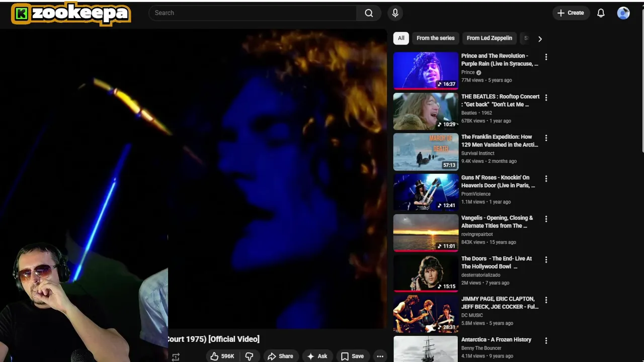Click the video player area

point(193,179)
